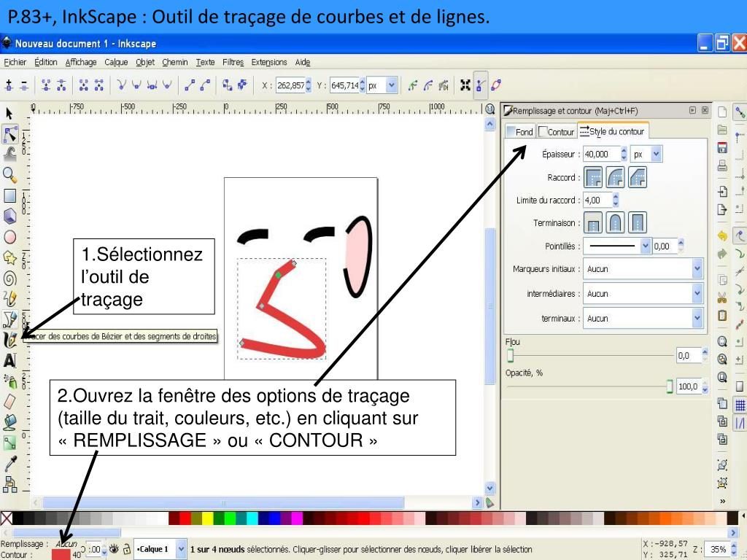The height and width of the screenshot is (560, 747).
Task: Select the spiral tool
Action: (10, 277)
